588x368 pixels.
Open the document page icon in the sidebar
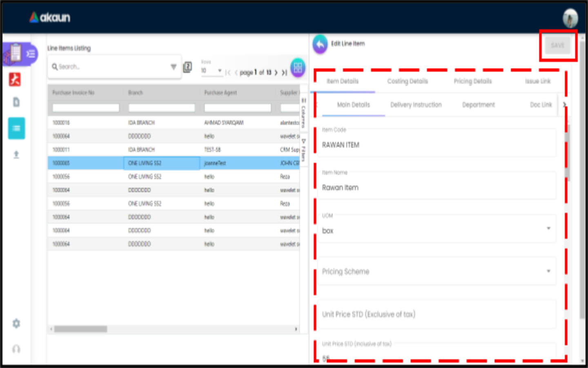coord(16,102)
